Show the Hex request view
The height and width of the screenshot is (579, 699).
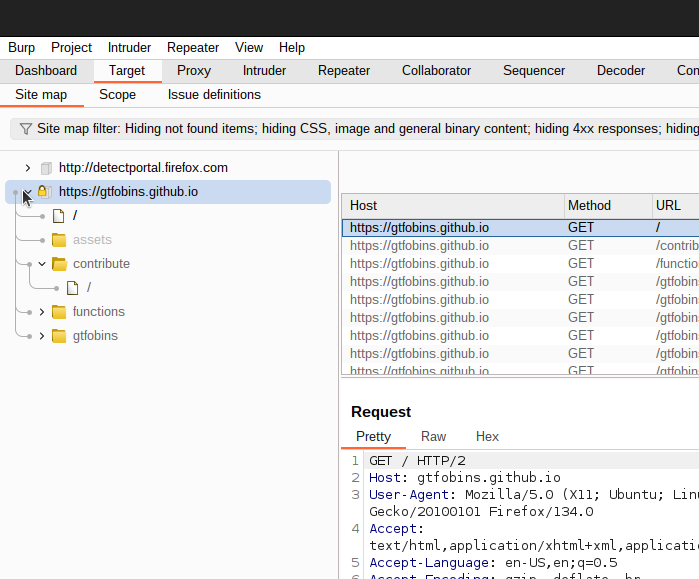point(487,437)
